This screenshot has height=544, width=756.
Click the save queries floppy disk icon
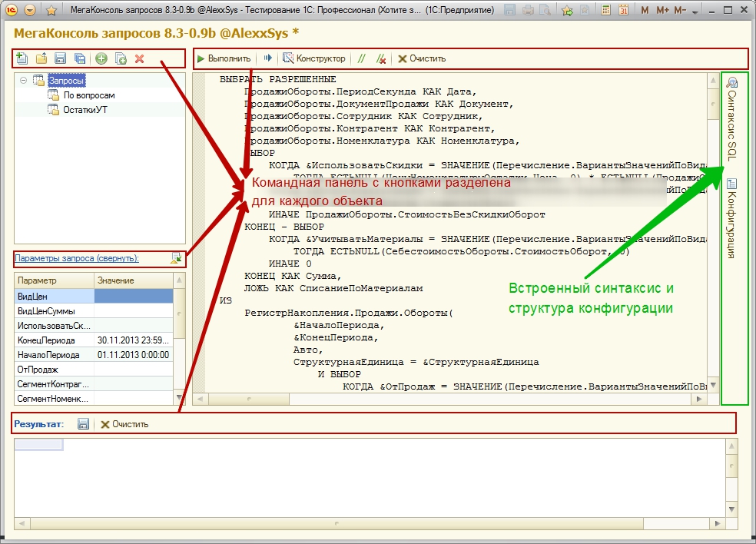coord(61,58)
